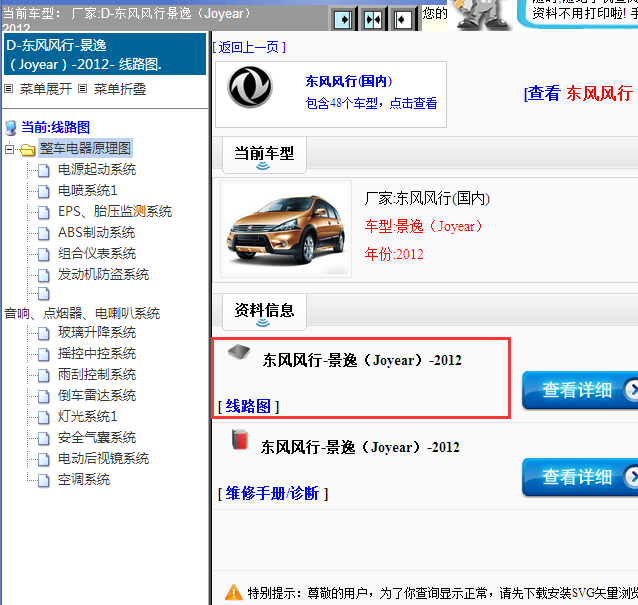This screenshot has height=605, width=638.
Task: Click 菜单折叠 to collapse the menu
Action: pos(120,89)
